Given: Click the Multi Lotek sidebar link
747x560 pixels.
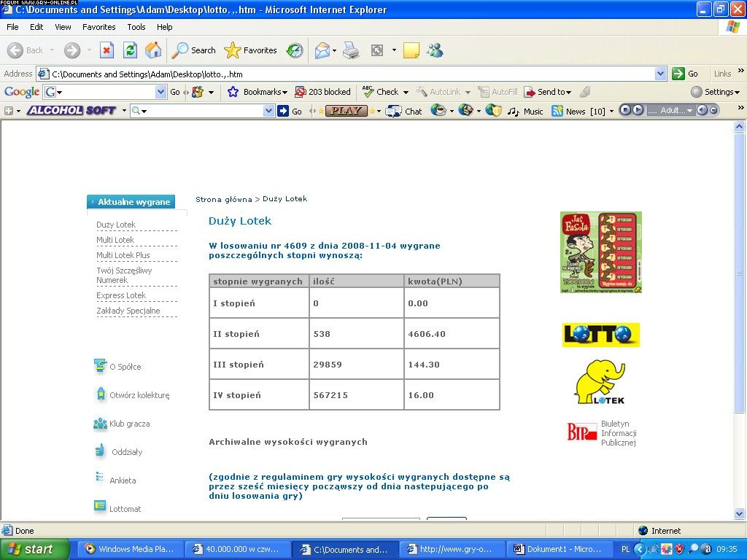Looking at the screenshot, I should pyautogui.click(x=115, y=240).
